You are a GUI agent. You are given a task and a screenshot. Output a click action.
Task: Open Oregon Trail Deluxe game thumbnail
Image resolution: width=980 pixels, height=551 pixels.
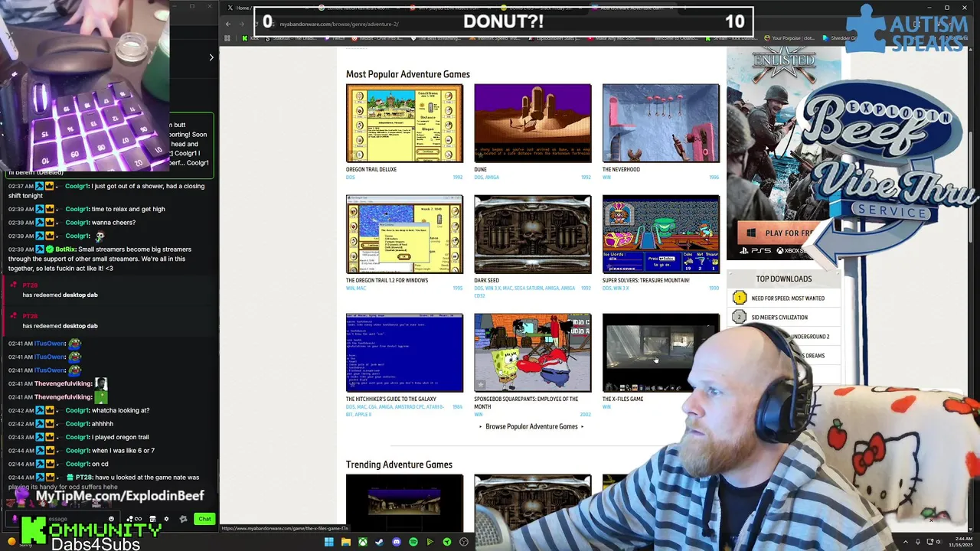pyautogui.click(x=404, y=123)
